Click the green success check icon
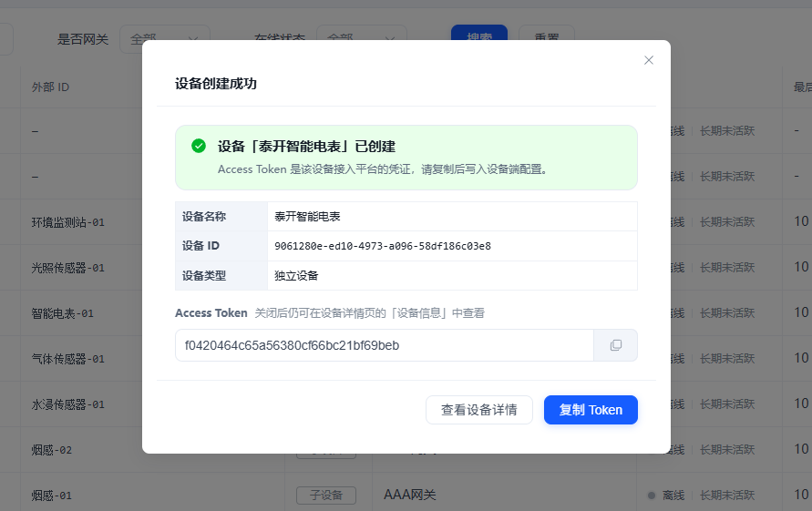Screen dimensions: 812x511 199,146
